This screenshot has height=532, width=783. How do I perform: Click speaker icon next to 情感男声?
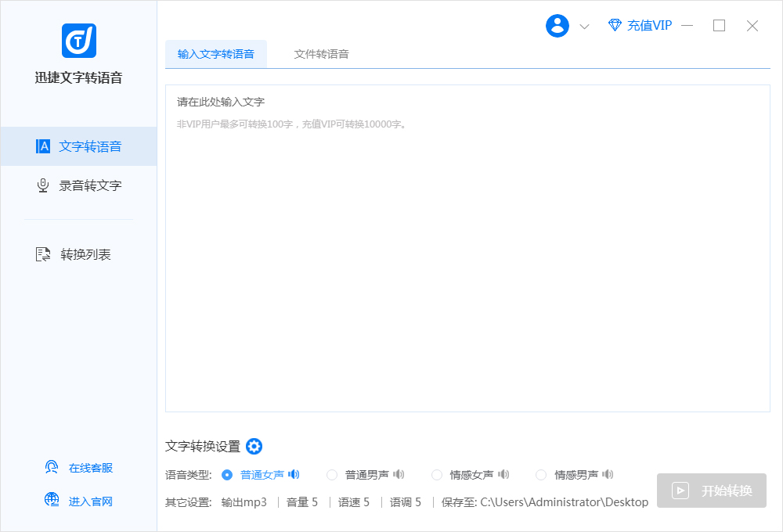608,474
